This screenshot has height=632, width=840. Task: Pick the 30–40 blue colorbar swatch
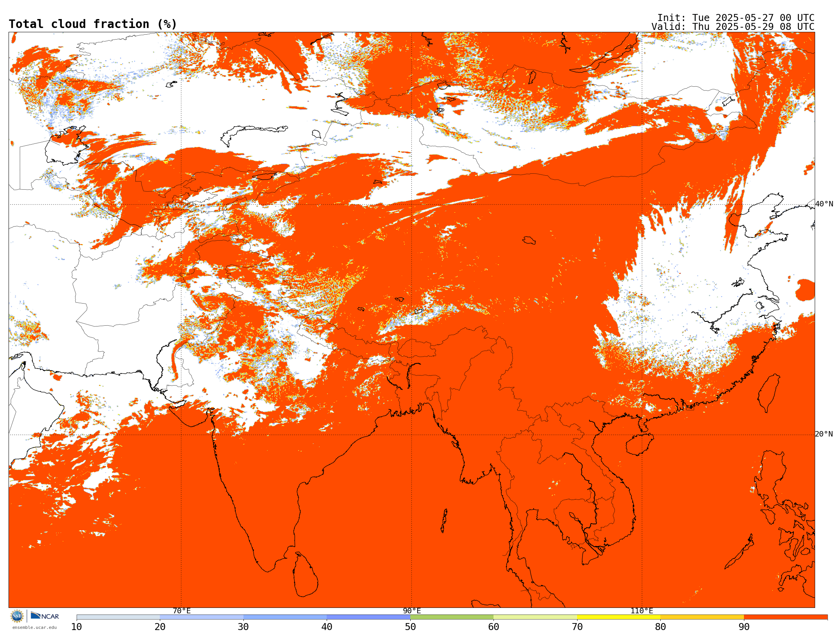click(285, 617)
